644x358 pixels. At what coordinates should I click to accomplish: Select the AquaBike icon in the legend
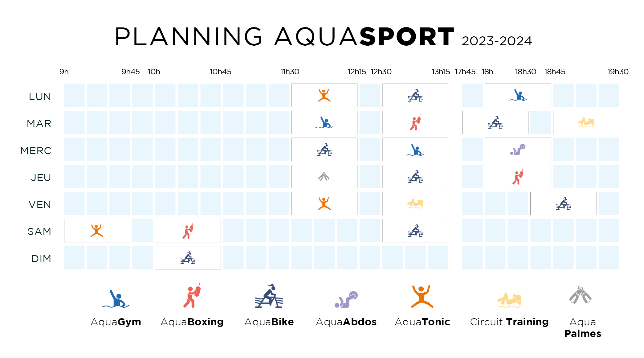[269, 296]
